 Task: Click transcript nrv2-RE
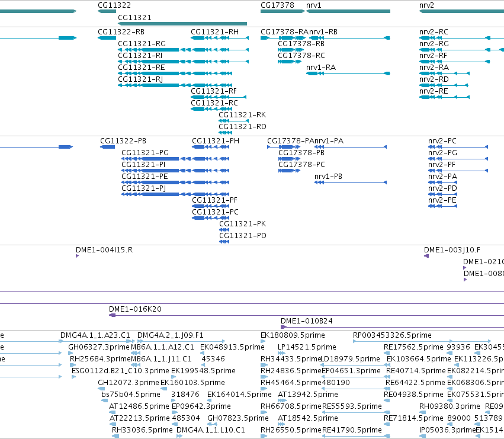444,97
